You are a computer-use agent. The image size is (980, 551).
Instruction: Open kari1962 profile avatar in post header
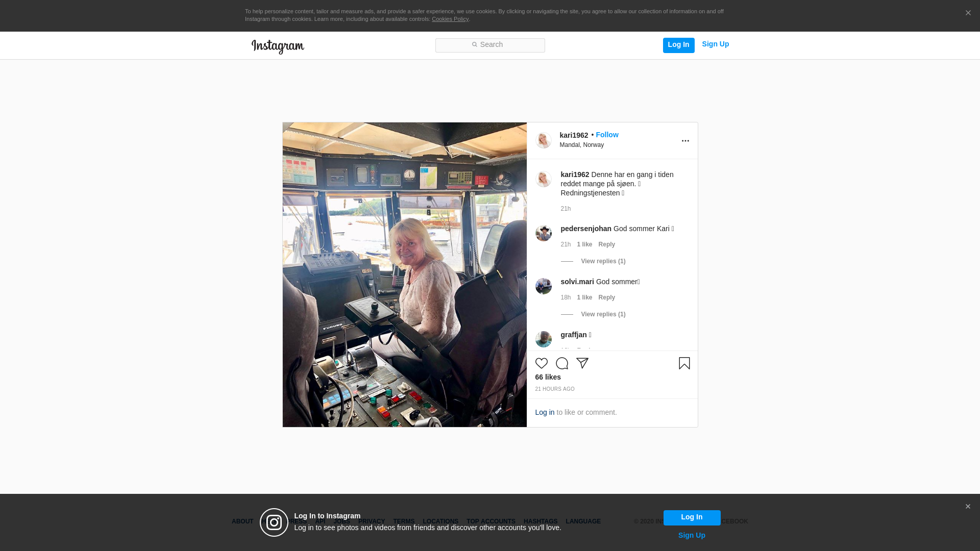(x=543, y=140)
